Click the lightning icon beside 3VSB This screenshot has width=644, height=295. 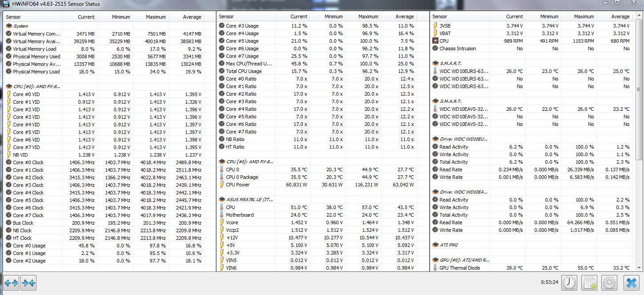pyautogui.click(x=435, y=26)
